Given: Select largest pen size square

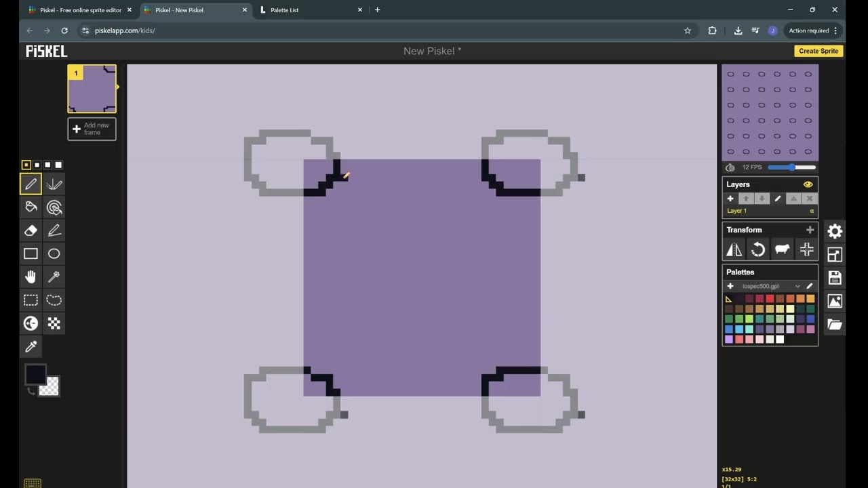Looking at the screenshot, I should click(x=58, y=165).
